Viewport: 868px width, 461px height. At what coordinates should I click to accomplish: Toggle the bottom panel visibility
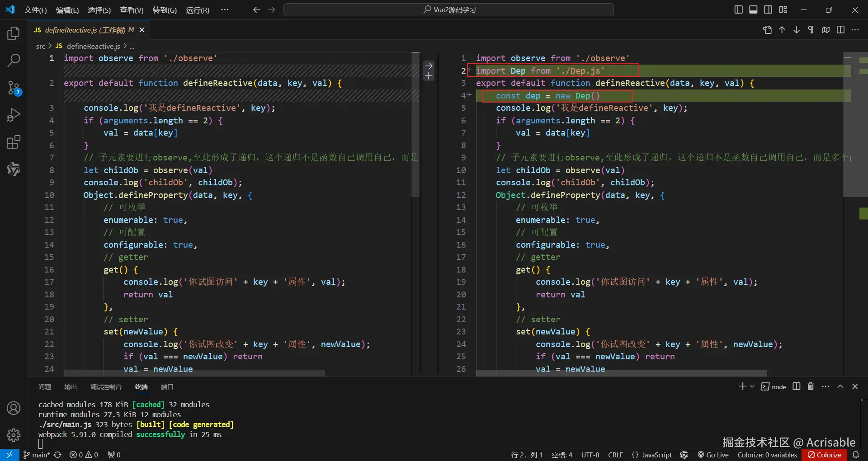click(753, 9)
